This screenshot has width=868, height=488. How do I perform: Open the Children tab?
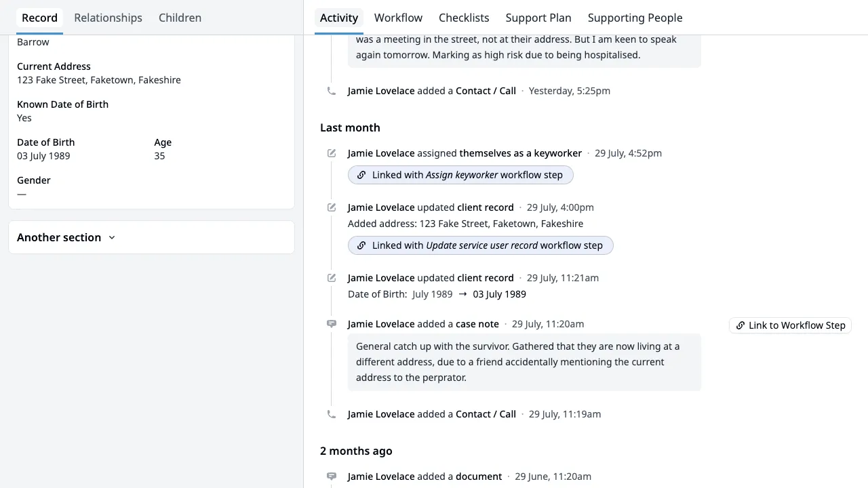pyautogui.click(x=180, y=18)
